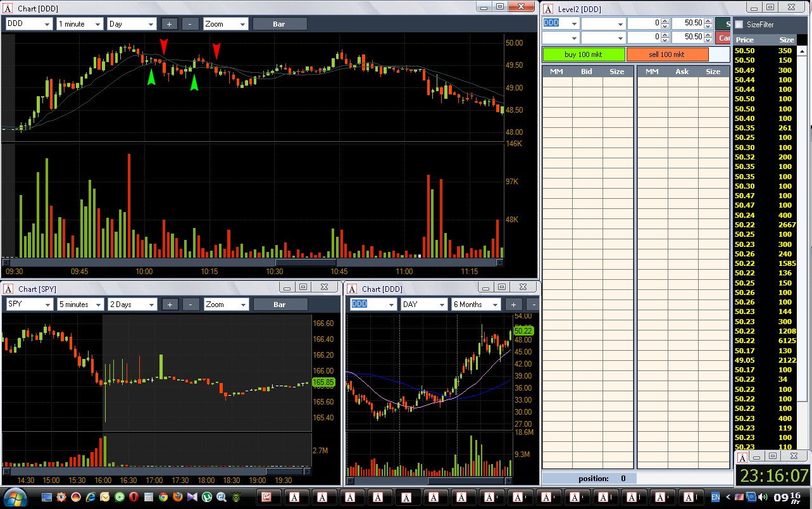Image resolution: width=812 pixels, height=509 pixels.
Task: Click the orange sell 100 mkt button
Action: pos(667,54)
